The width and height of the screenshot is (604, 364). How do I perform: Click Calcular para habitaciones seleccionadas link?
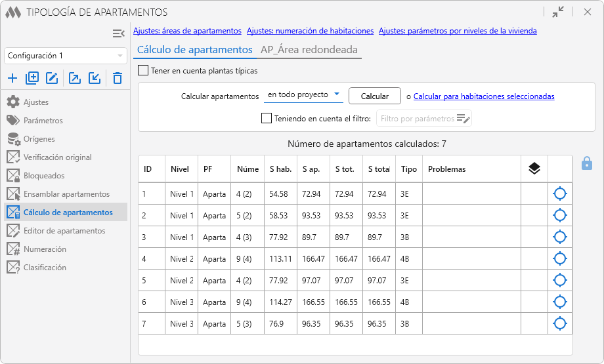pyautogui.click(x=484, y=96)
